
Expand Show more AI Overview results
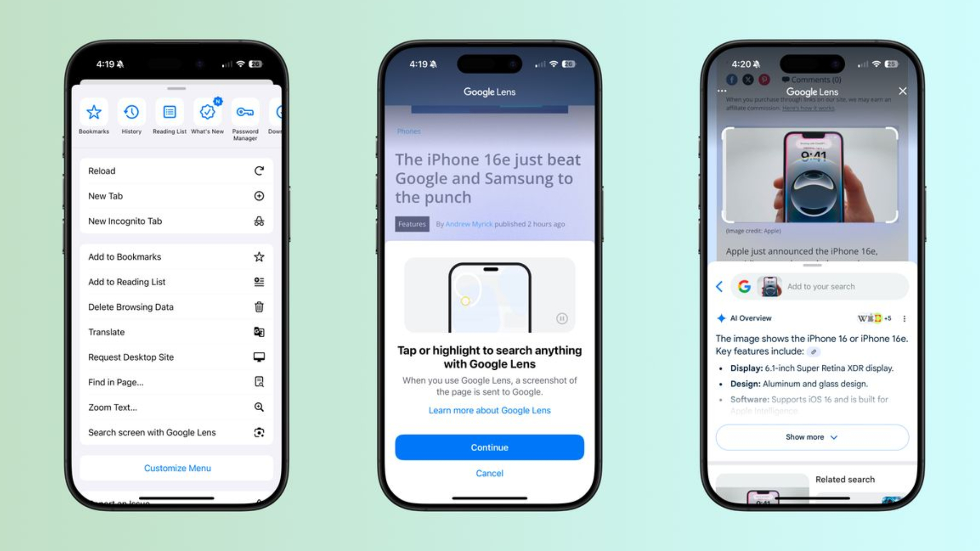(810, 437)
